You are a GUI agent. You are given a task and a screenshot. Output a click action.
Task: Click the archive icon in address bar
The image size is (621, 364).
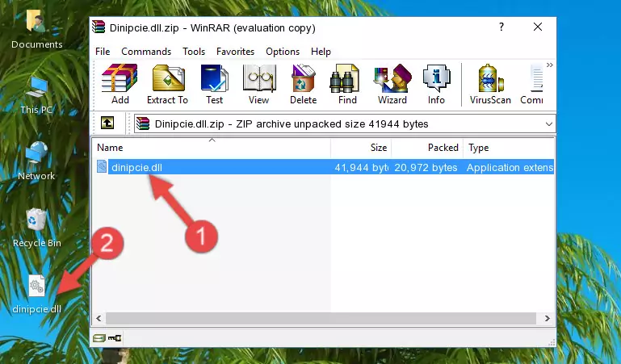pyautogui.click(x=143, y=123)
